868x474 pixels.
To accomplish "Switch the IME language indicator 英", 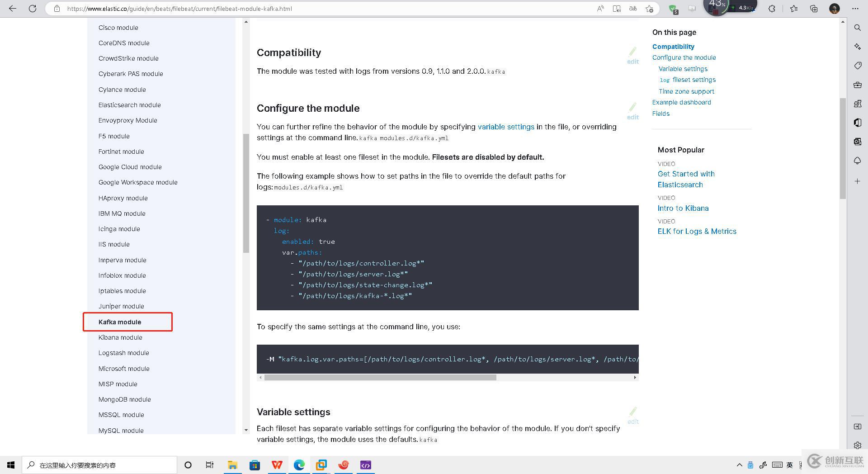I will (x=790, y=465).
